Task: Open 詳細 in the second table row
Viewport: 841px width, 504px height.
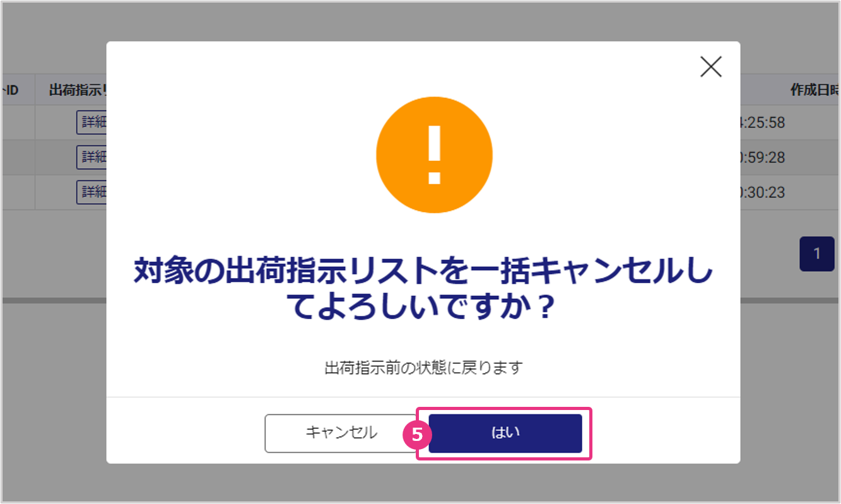Action: (x=91, y=157)
